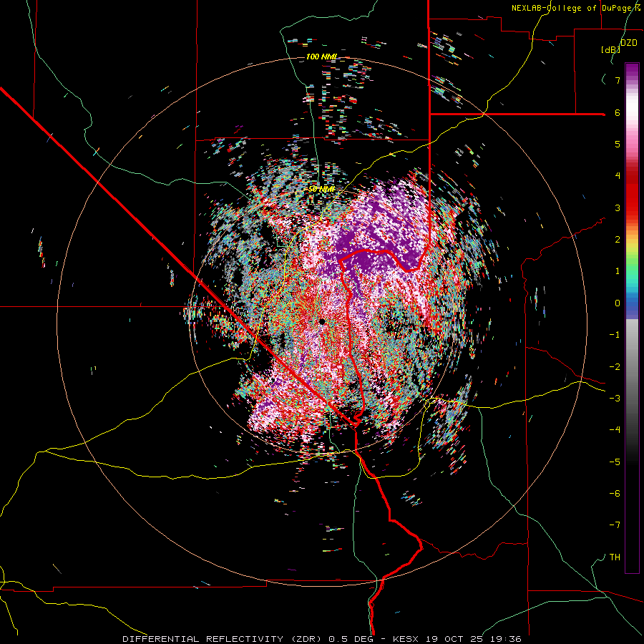The height and width of the screenshot is (644, 644).
Task: Click the -1 scale tick label
Action: point(615,334)
